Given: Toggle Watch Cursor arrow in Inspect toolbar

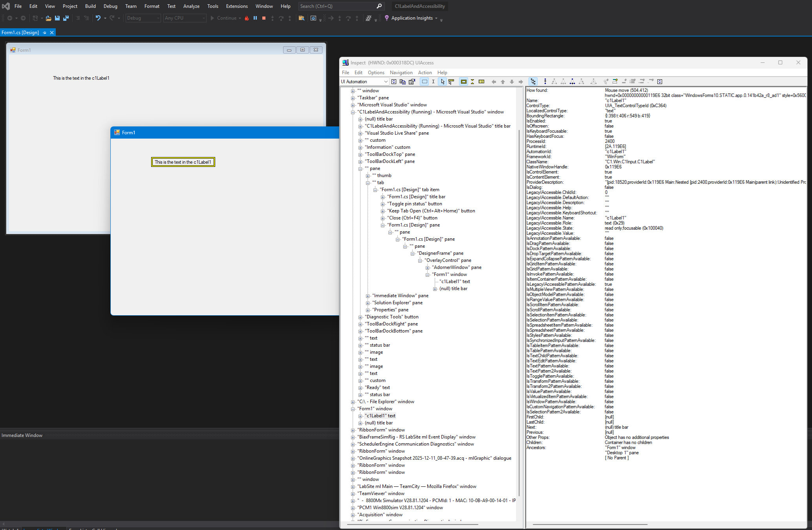Looking at the screenshot, I should (x=443, y=82).
